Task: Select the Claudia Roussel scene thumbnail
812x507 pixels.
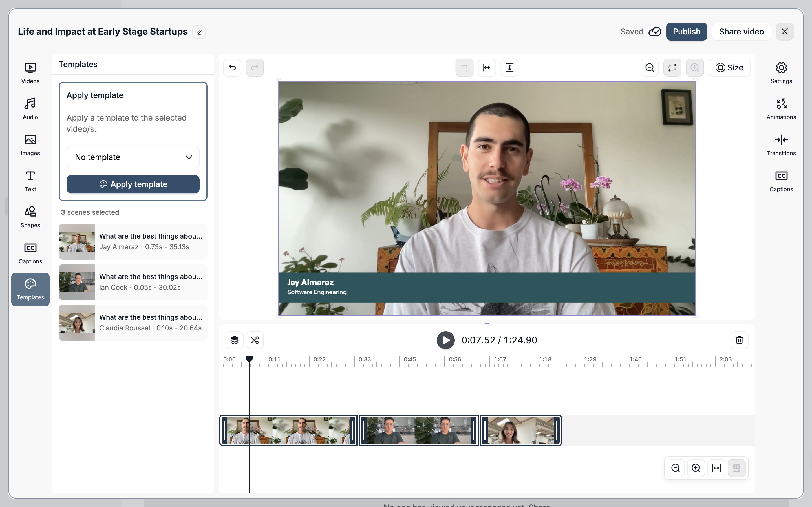Action: click(x=76, y=323)
